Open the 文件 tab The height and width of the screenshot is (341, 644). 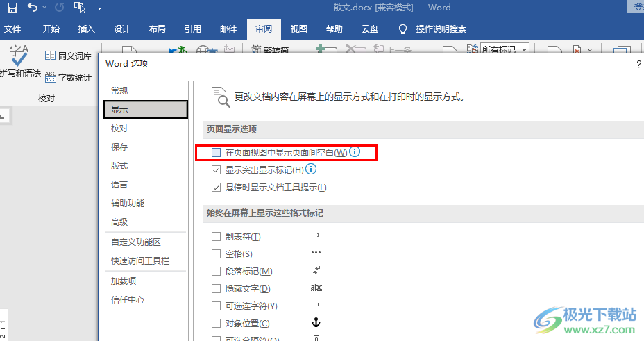point(12,28)
